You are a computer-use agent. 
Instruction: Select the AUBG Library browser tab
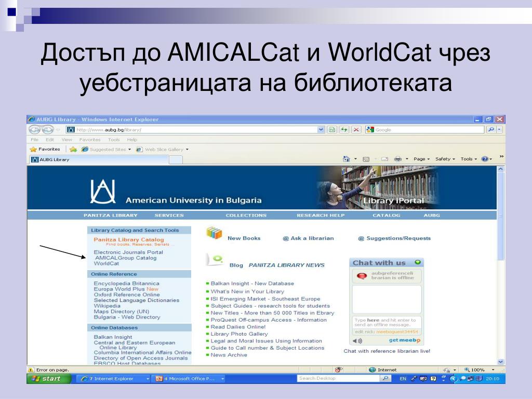(x=99, y=159)
